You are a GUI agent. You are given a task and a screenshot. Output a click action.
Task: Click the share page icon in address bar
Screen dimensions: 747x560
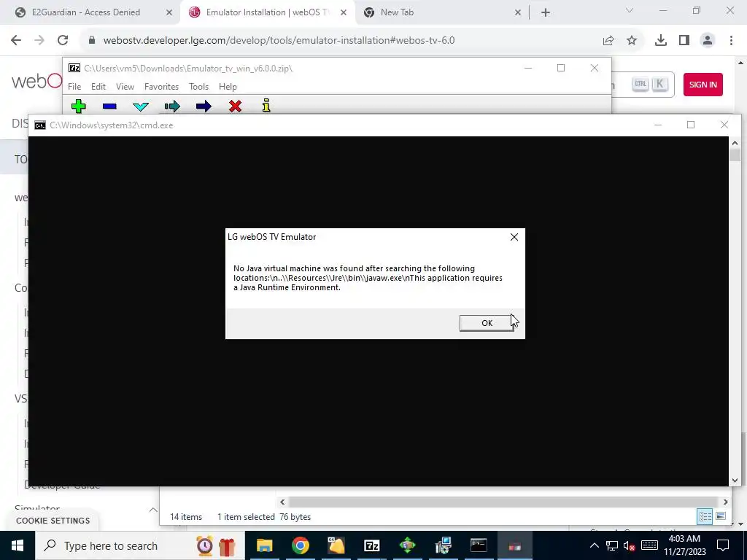(608, 41)
